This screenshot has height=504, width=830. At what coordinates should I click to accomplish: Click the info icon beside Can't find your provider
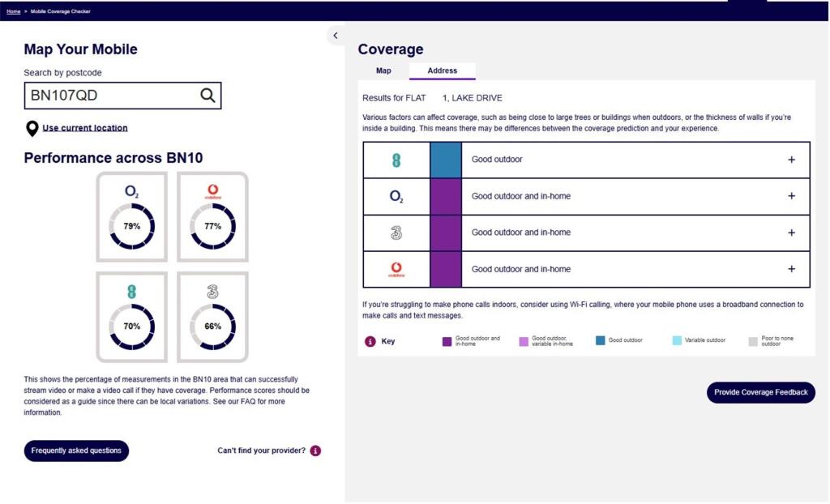click(315, 451)
